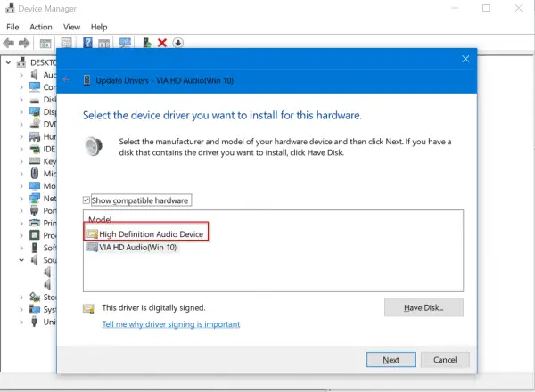Expand the Audio inputs tree category

pyautogui.click(x=21, y=75)
